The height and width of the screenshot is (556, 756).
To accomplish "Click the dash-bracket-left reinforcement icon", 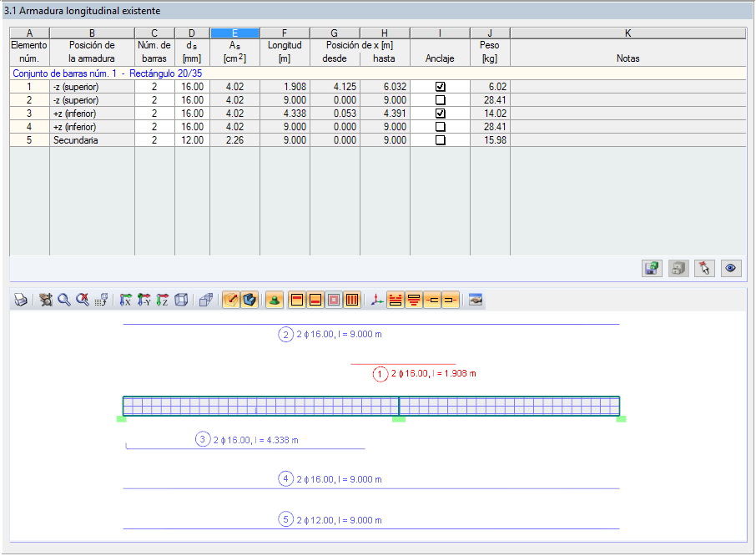I will pos(432,300).
